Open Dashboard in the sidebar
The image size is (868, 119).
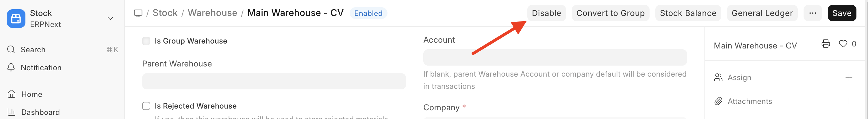[x=40, y=112]
